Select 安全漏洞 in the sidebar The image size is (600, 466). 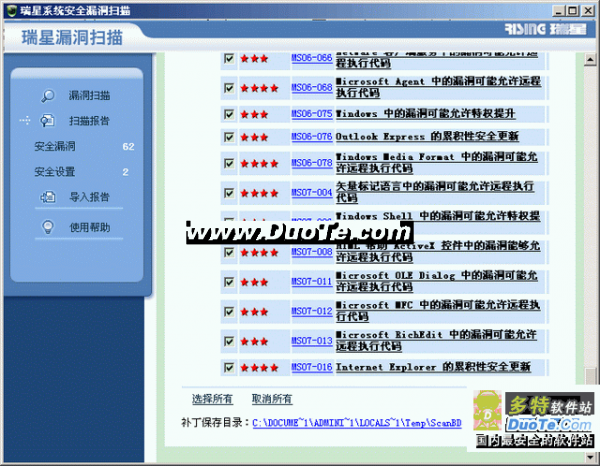55,146
